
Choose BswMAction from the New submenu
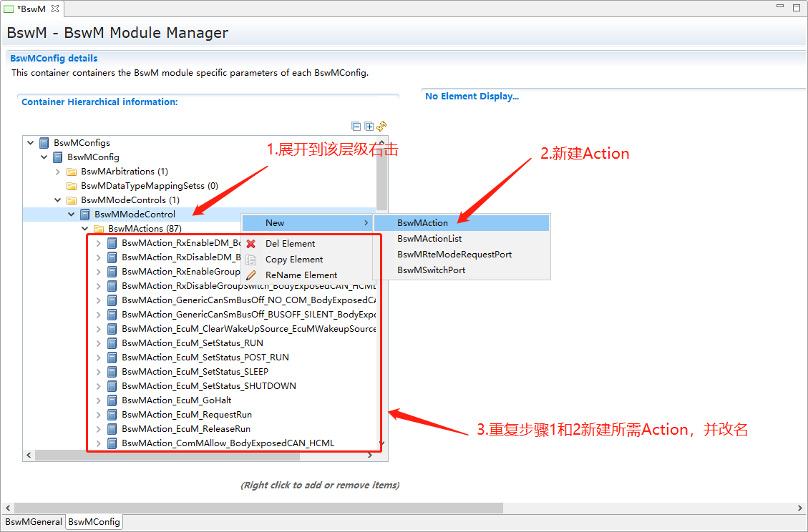pyautogui.click(x=422, y=223)
